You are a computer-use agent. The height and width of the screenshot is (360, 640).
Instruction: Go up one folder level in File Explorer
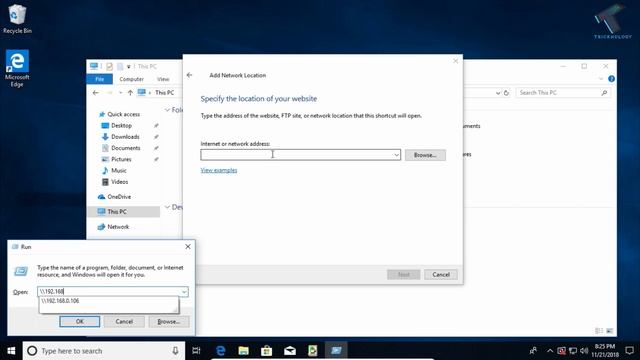click(130, 93)
